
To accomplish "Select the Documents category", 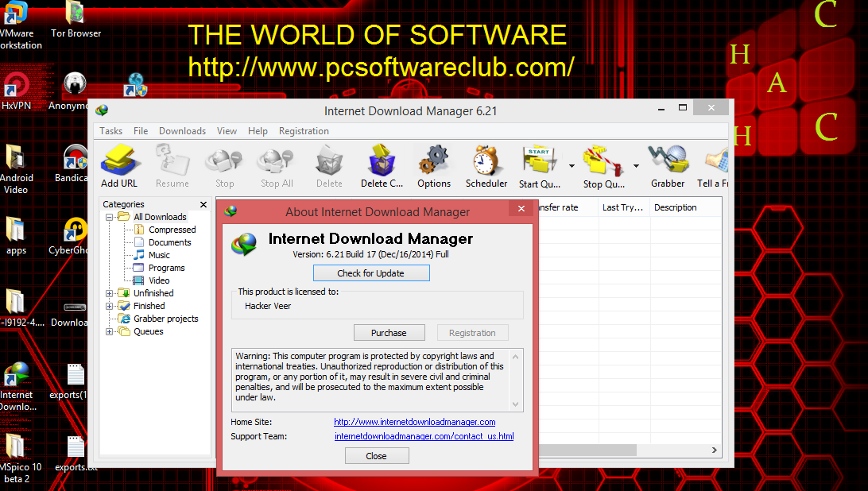I will coord(169,242).
